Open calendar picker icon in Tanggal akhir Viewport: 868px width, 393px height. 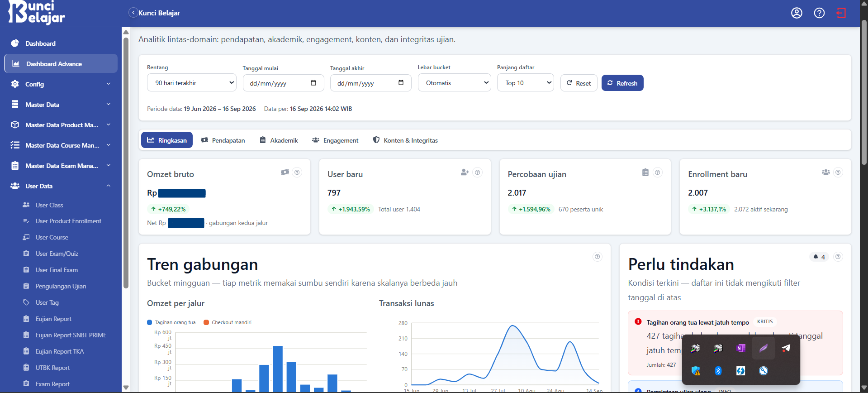click(401, 83)
